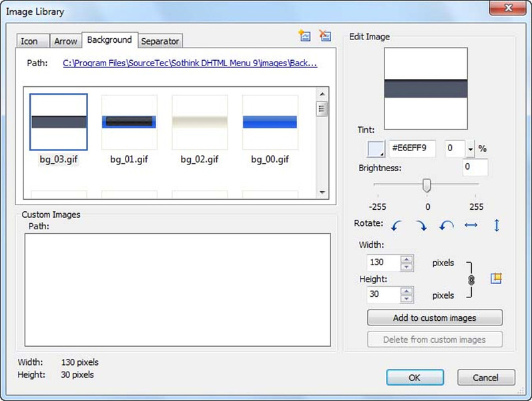Viewport: 532px width, 401px height.
Task: Decrease width with the down spinner
Action: point(407,267)
